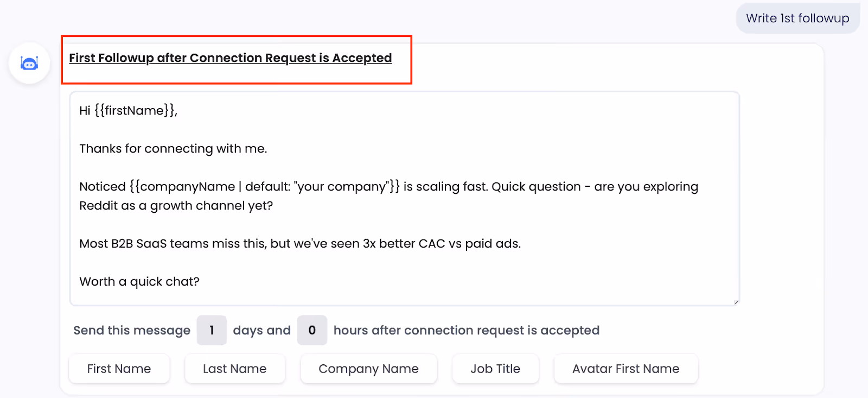Insert the Company Name variable
Screen dimensions: 868x398
coord(368,369)
